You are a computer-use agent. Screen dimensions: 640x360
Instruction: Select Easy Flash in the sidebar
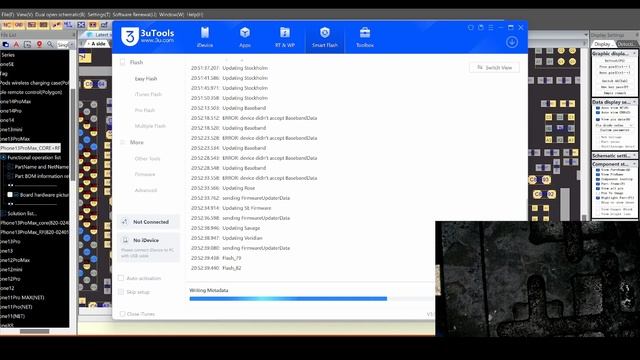pyautogui.click(x=146, y=78)
